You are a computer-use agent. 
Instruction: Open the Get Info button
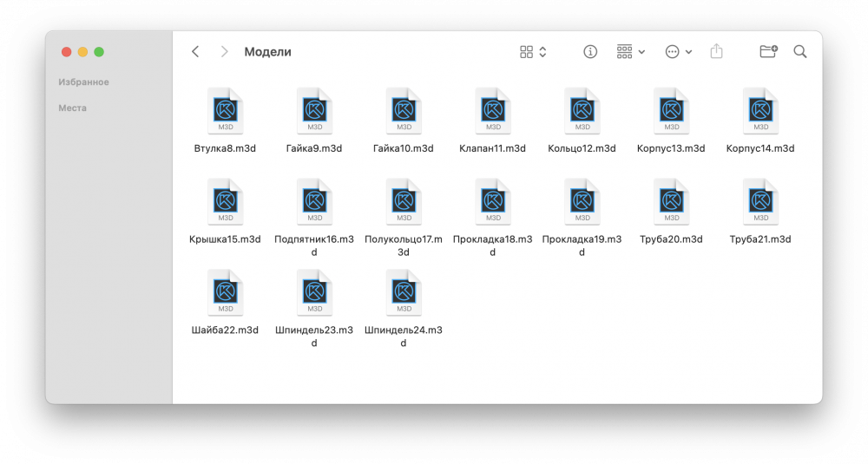click(590, 52)
